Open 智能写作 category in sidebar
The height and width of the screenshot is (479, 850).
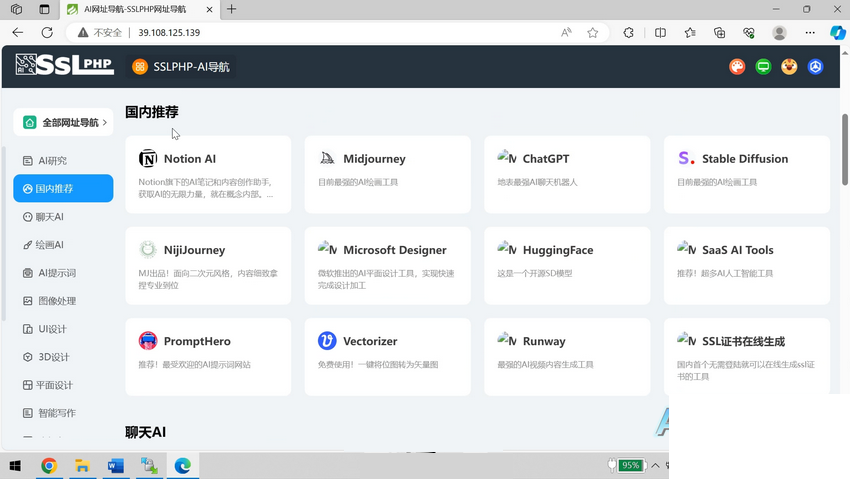[x=63, y=413]
